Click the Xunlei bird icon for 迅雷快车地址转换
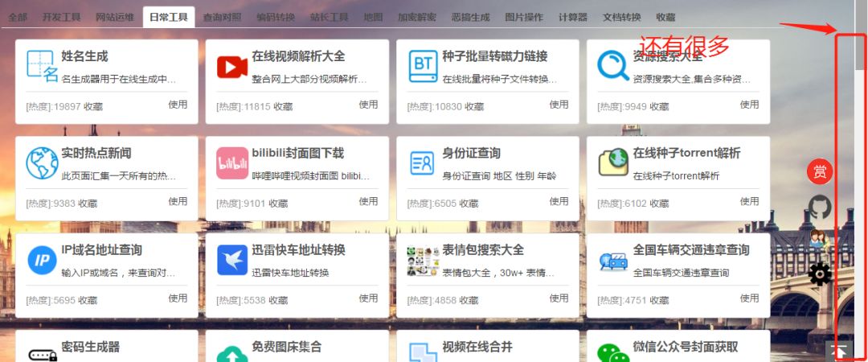 coord(232,260)
